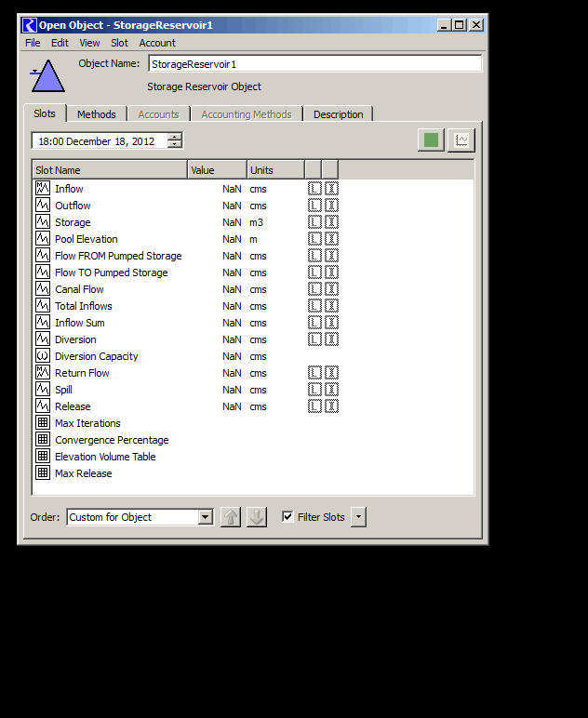This screenshot has height=718, width=588.
Task: Open the File menu
Action: click(x=33, y=43)
